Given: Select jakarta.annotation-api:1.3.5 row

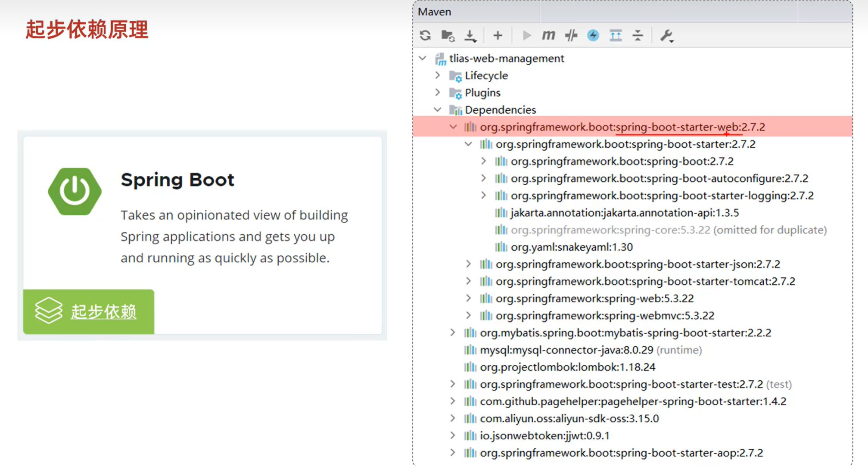Looking at the screenshot, I should [x=632, y=213].
